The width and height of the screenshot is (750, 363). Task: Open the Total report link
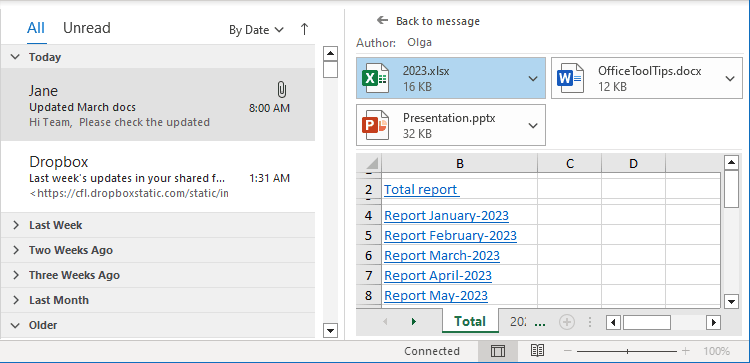pos(421,190)
